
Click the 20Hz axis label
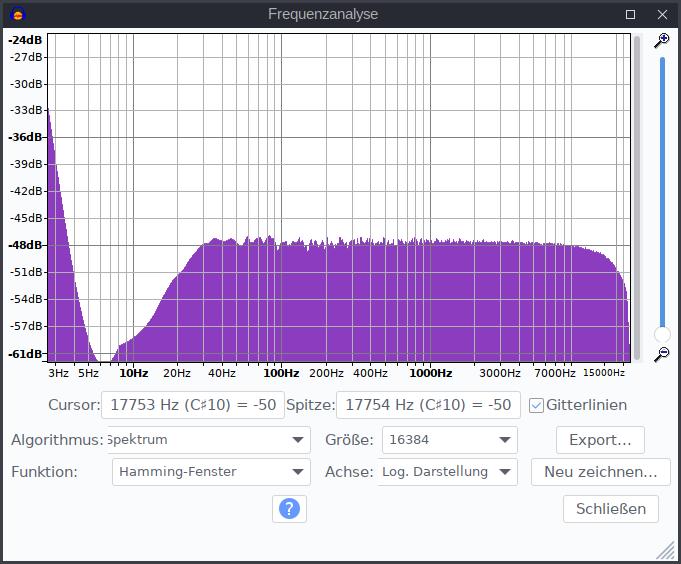coord(177,373)
